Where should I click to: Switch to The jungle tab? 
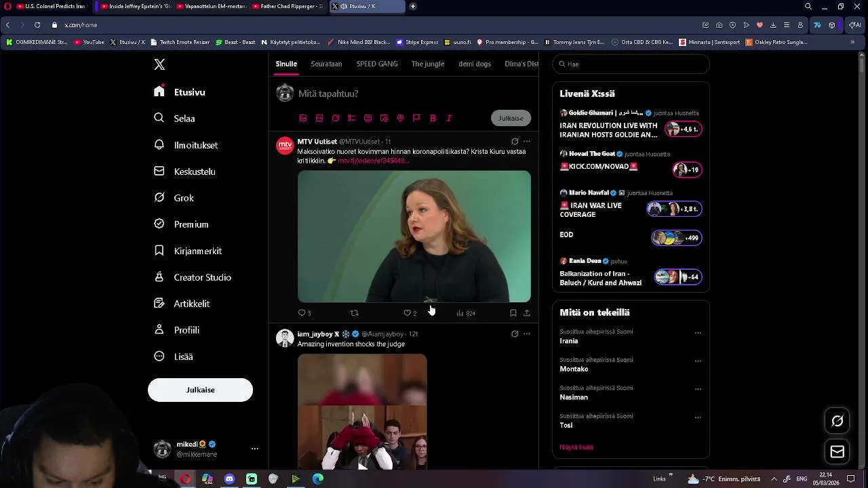[428, 64]
